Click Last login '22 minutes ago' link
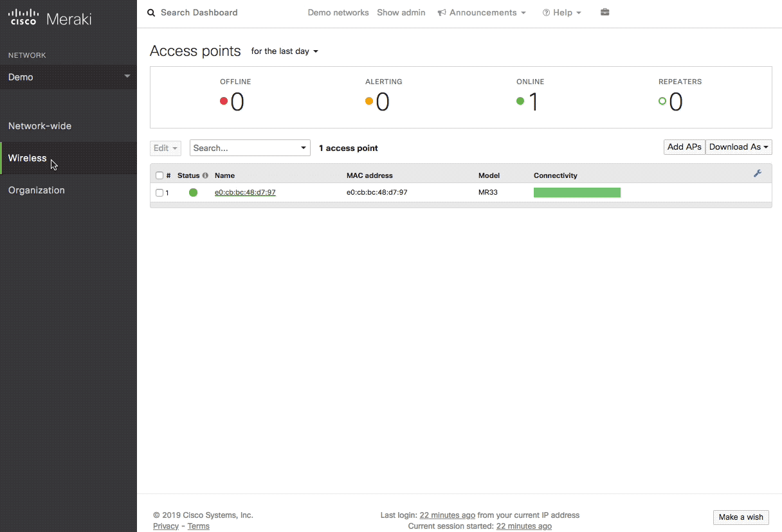The width and height of the screenshot is (782, 532). [x=447, y=515]
